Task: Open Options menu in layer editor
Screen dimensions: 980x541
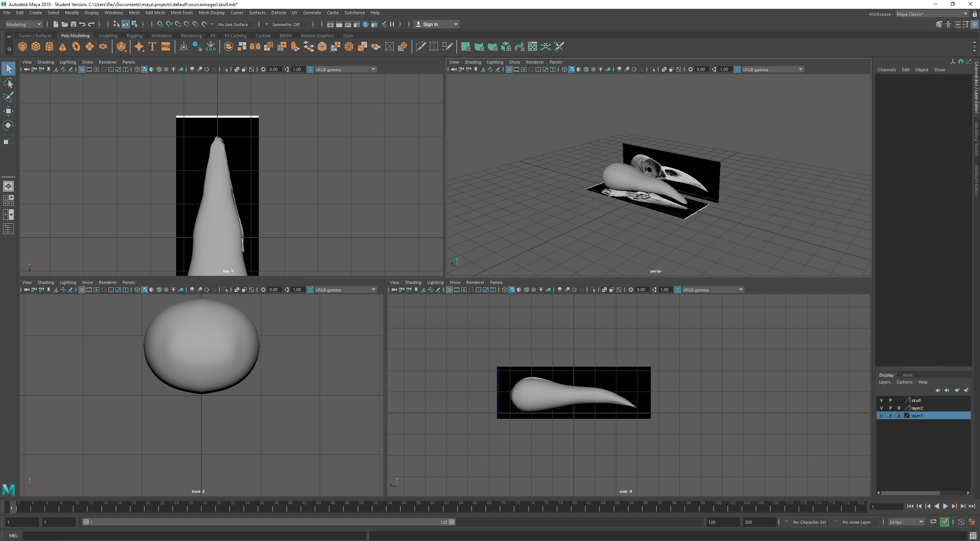Action: pos(904,382)
